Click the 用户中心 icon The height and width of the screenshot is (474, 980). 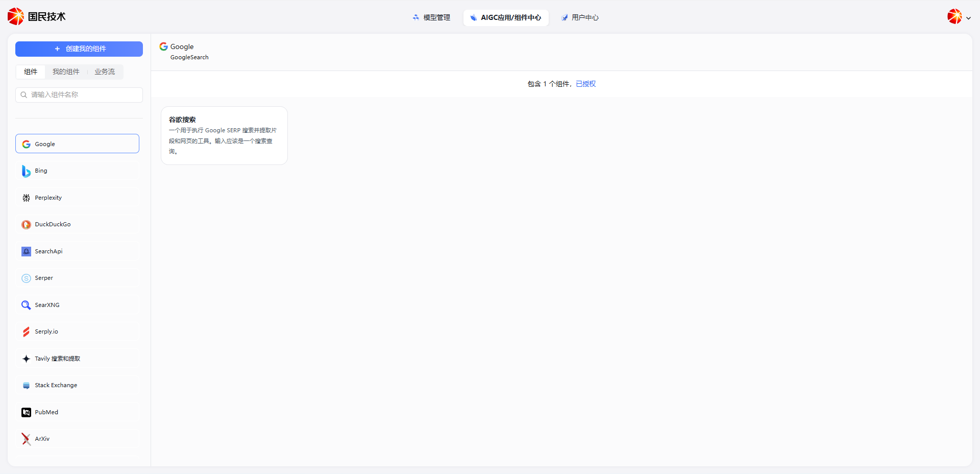(x=565, y=17)
